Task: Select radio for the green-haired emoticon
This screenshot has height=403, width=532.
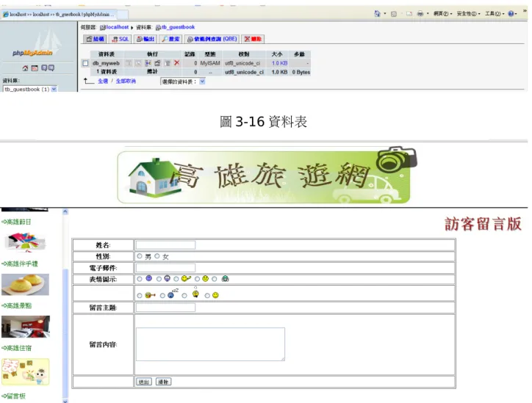Action: coord(215,279)
